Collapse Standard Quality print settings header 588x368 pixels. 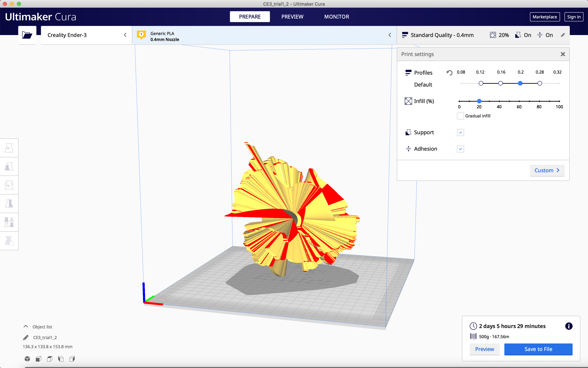click(x=483, y=35)
